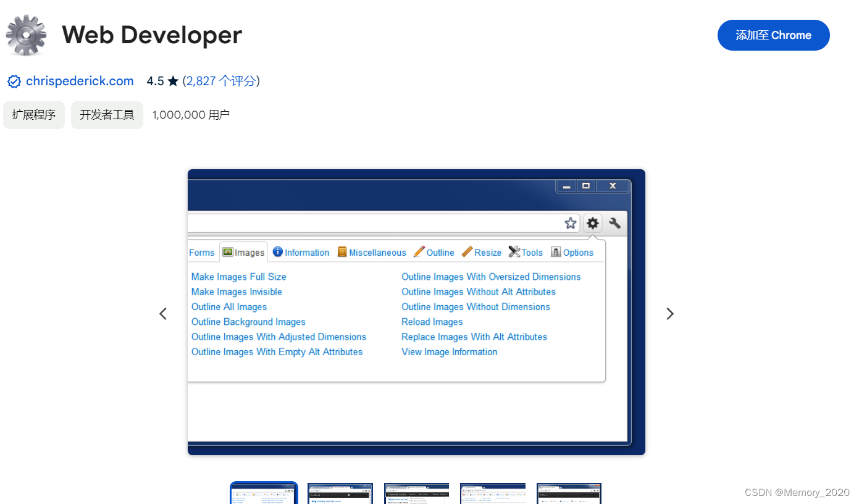Click Make Images Full Size

click(x=239, y=277)
